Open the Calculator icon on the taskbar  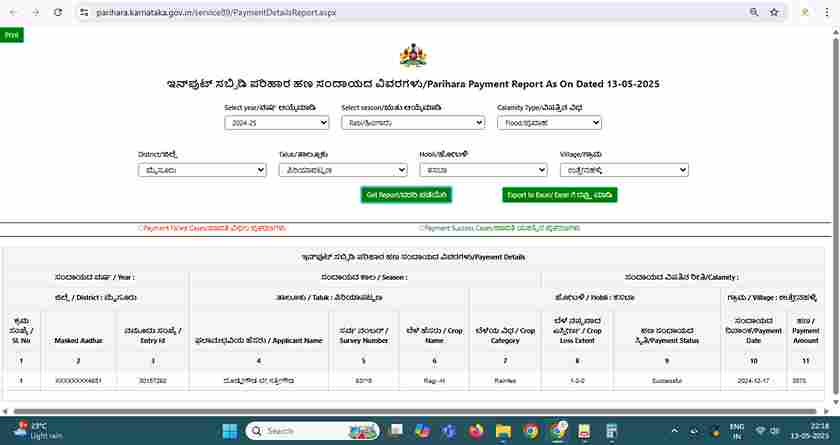coord(611,431)
